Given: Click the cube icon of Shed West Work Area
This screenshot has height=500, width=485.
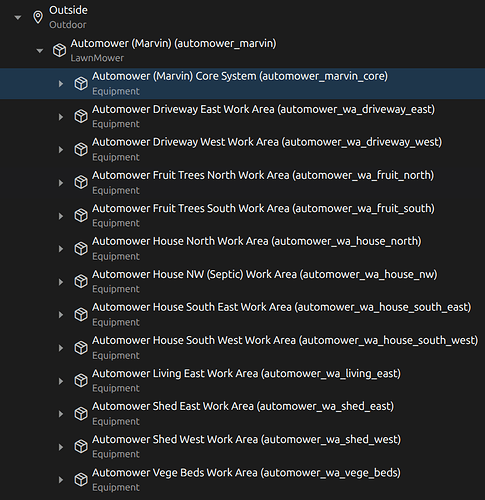Looking at the screenshot, I should click(x=81, y=447).
